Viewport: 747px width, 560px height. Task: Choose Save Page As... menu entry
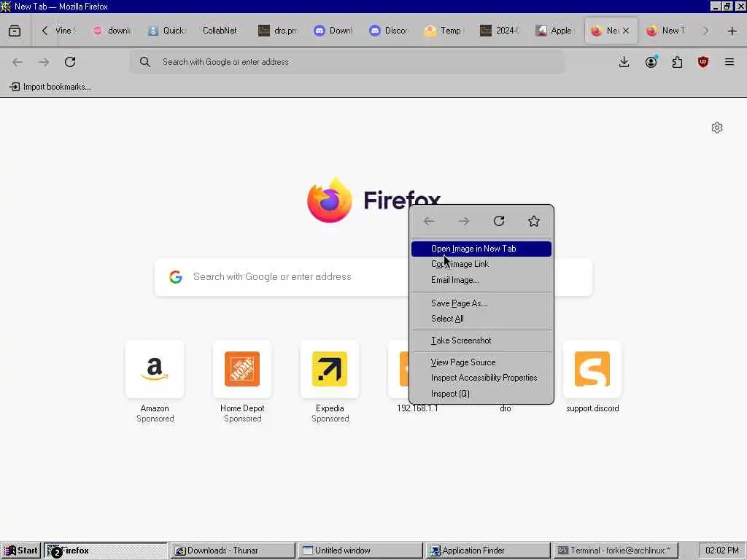tap(481, 303)
